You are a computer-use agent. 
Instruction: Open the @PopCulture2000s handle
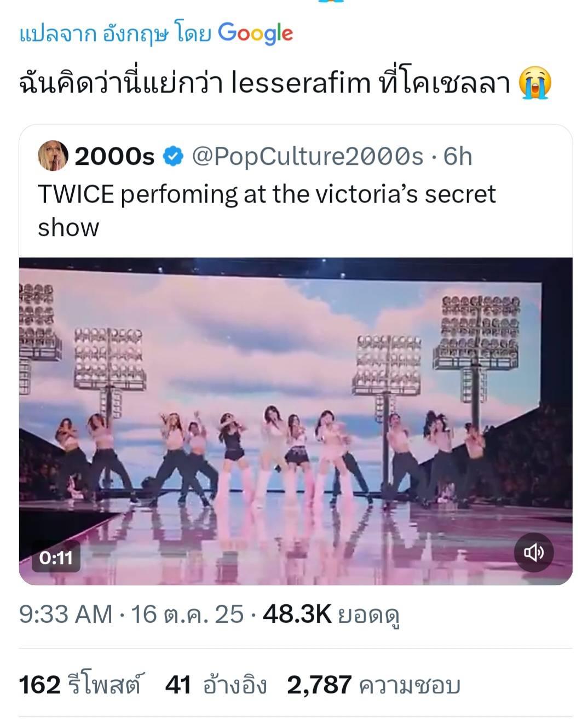pyautogui.click(x=308, y=157)
